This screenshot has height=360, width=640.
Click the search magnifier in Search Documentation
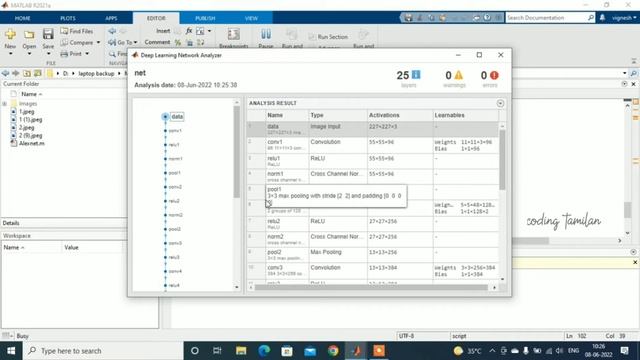591,18
